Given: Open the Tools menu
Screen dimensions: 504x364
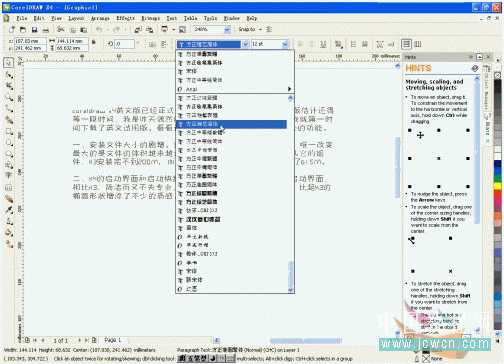Looking at the screenshot, I should click(x=210, y=18).
